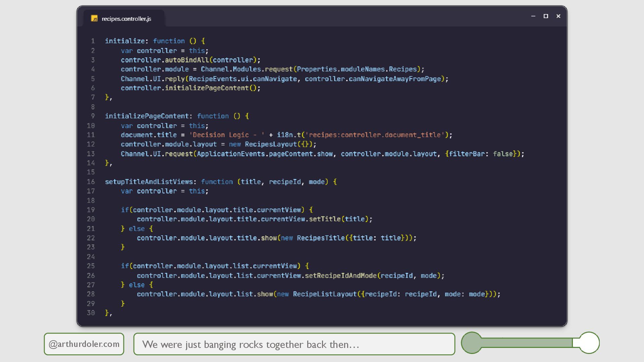Minimize the code editor window
The width and height of the screenshot is (644, 362).
click(533, 16)
